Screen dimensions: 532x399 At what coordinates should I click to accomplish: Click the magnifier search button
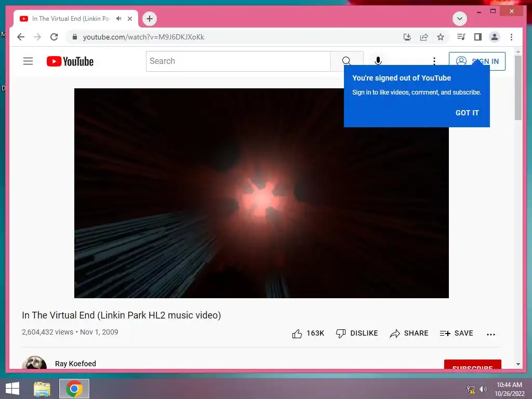pyautogui.click(x=346, y=61)
